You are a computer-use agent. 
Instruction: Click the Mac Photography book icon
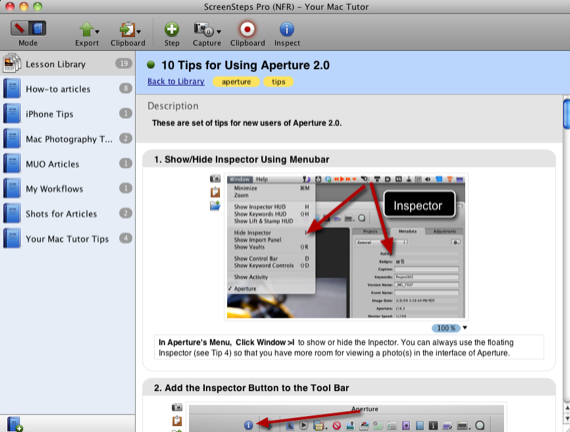(12, 139)
